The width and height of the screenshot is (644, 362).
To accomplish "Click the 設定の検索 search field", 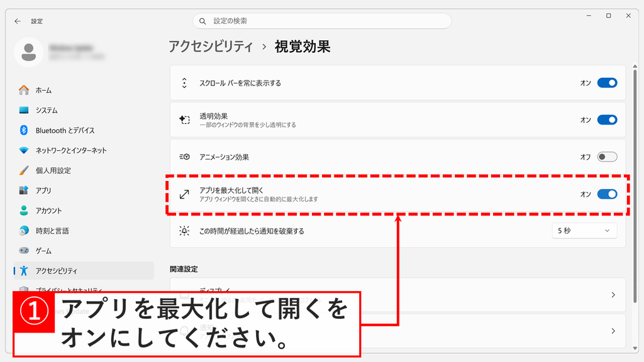I will (x=322, y=21).
